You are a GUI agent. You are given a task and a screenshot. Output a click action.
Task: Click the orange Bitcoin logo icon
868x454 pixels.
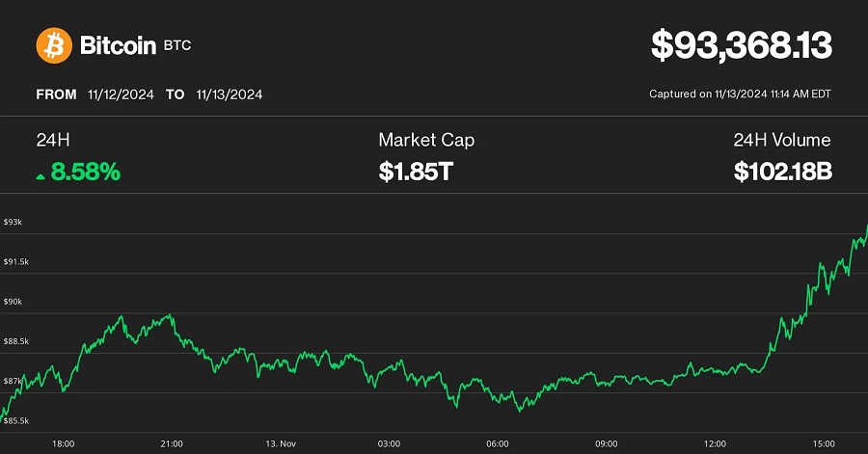tap(54, 45)
